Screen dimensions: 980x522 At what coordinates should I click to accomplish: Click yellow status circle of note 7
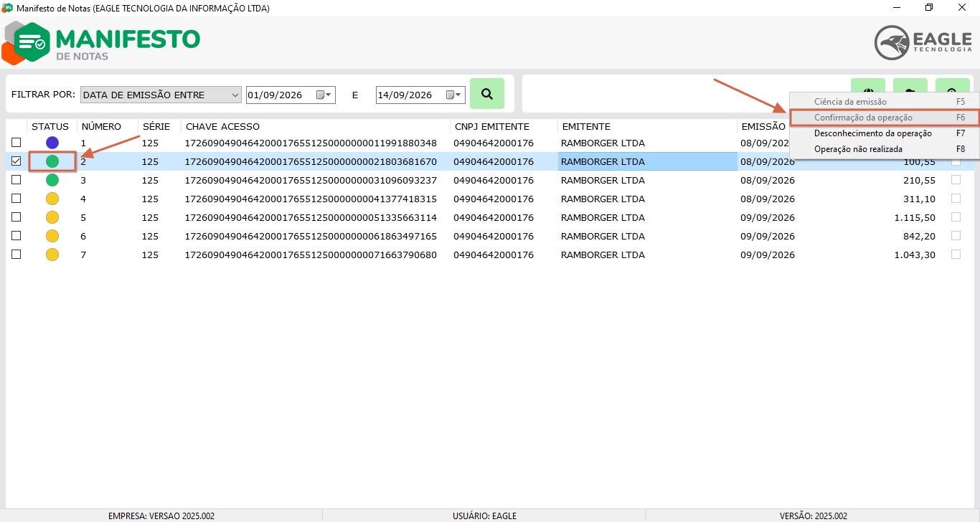pyautogui.click(x=52, y=255)
